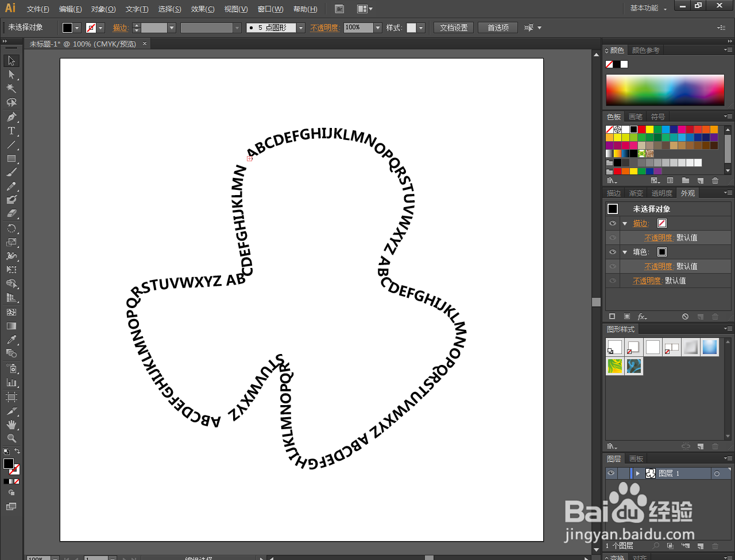Open Adobe Bridge via Br icon

(339, 9)
